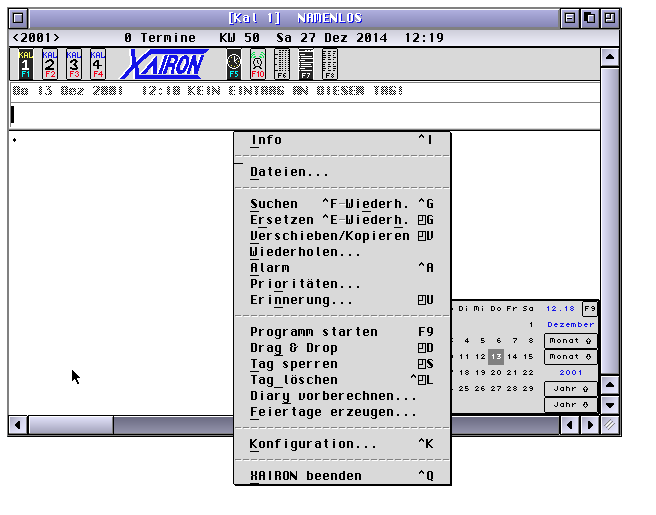Select XAIRON beenden to quit
Image resolution: width=656 pixels, height=515 pixels.
[x=342, y=476]
